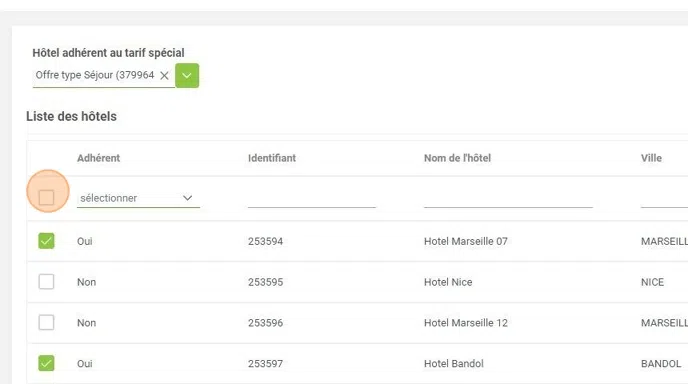Screen dimensions: 688x384
Task: Check the Hotel Marseille 12 checkbox
Action: (x=47, y=323)
